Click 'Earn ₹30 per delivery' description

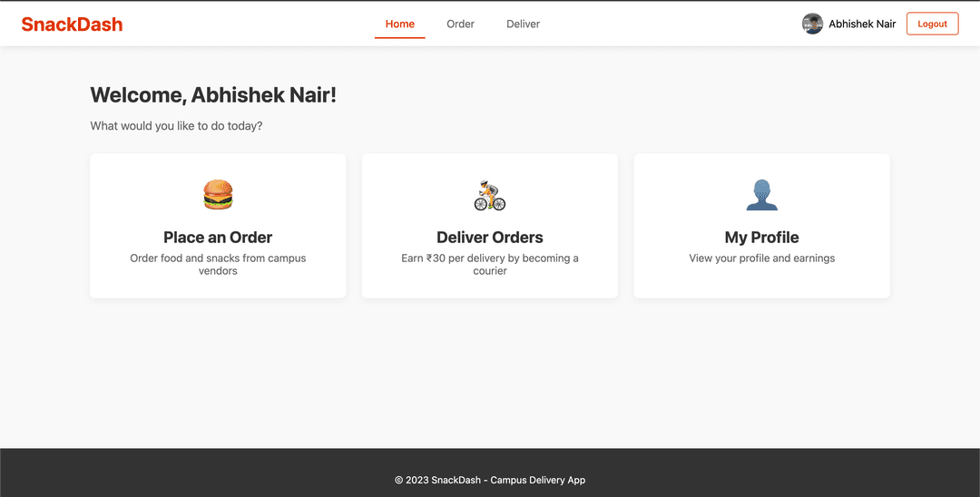coord(490,264)
